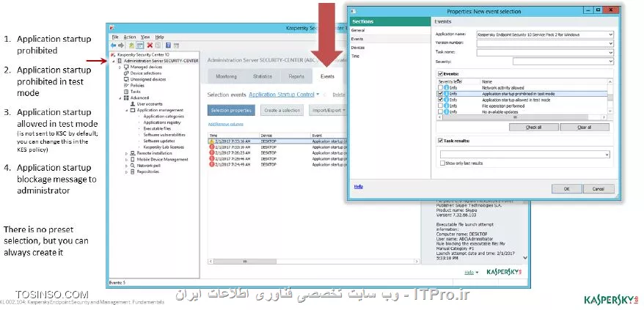Collapse the Advanced tree node
The width and height of the screenshot is (644, 310).
(120, 98)
